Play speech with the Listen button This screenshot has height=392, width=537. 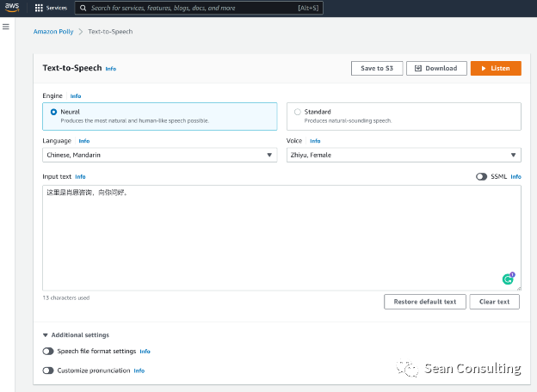pos(496,69)
